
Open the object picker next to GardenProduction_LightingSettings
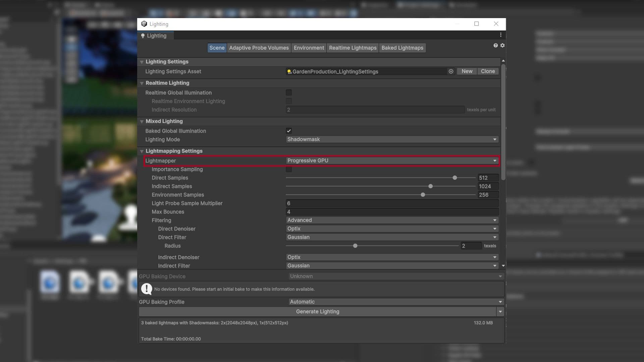[x=450, y=71]
